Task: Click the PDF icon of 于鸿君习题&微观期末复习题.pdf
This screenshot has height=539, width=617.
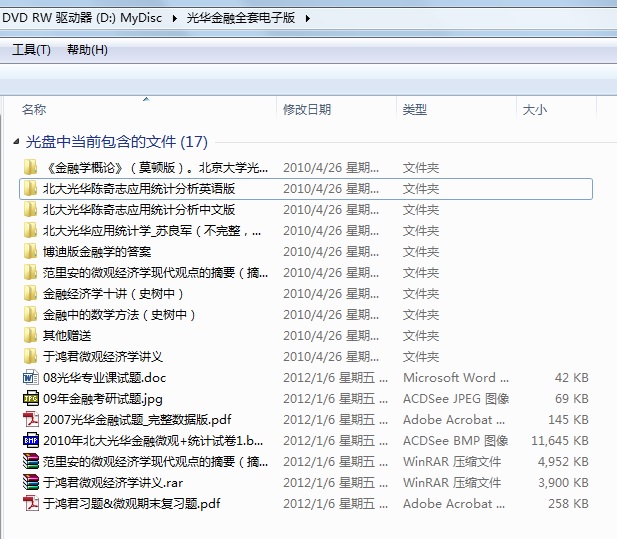Action: click(x=30, y=504)
